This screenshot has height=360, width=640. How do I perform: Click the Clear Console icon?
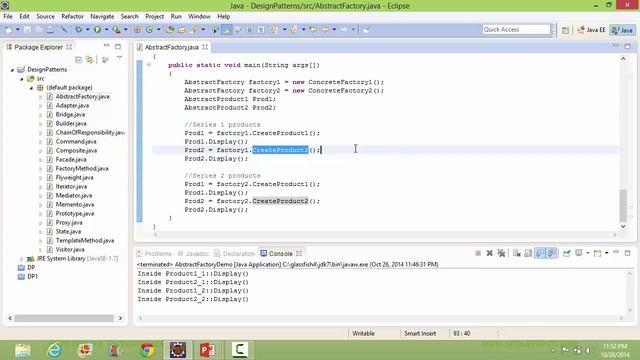[516, 253]
